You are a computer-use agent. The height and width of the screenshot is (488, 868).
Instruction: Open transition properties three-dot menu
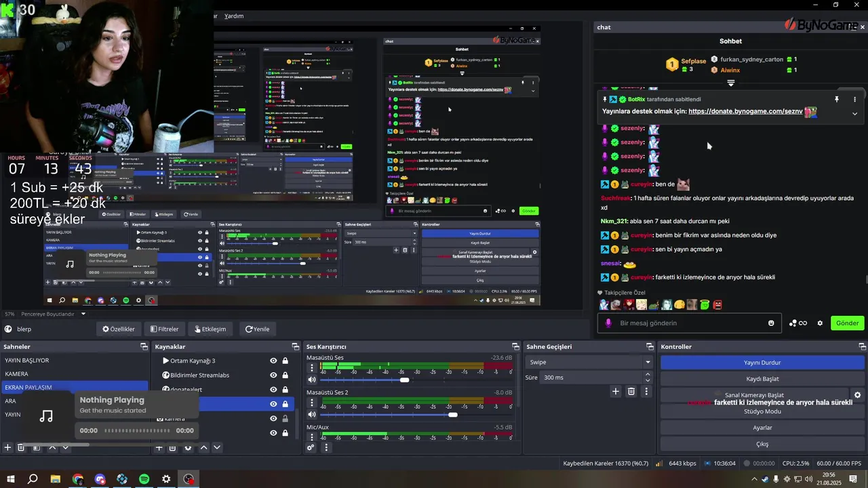[646, 391]
